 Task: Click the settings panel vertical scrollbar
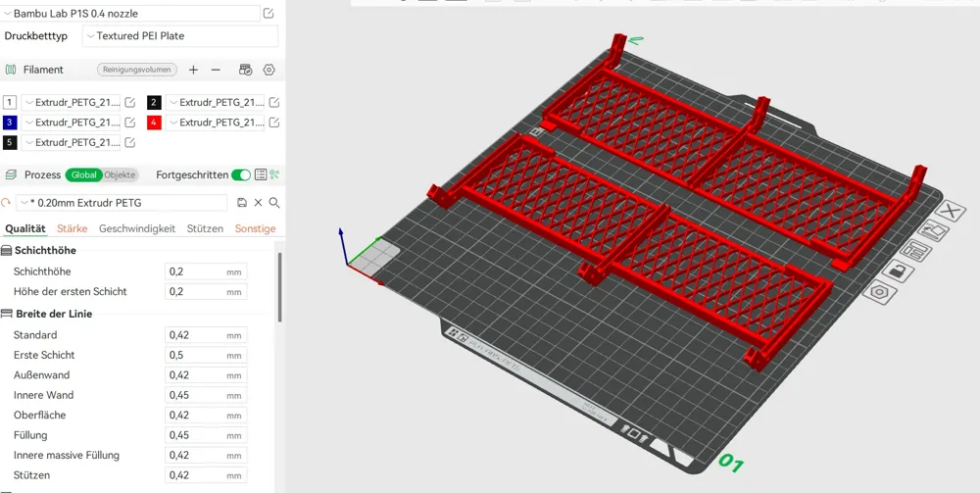[x=279, y=287]
